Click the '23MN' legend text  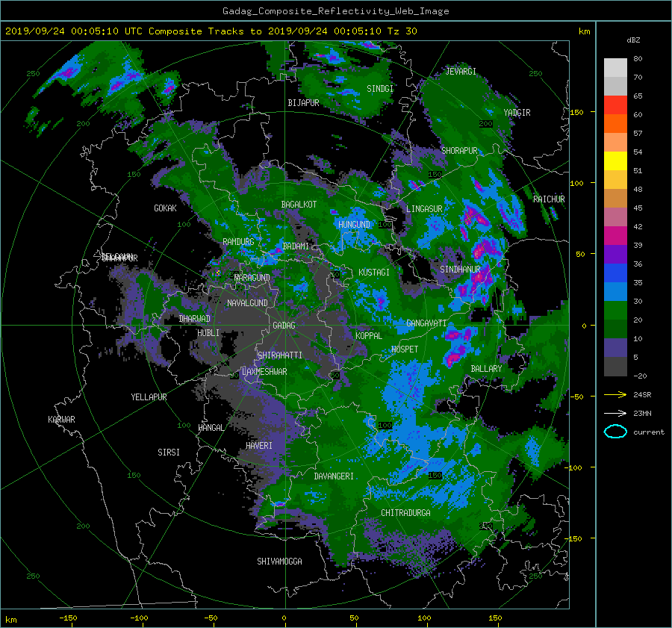click(x=642, y=413)
